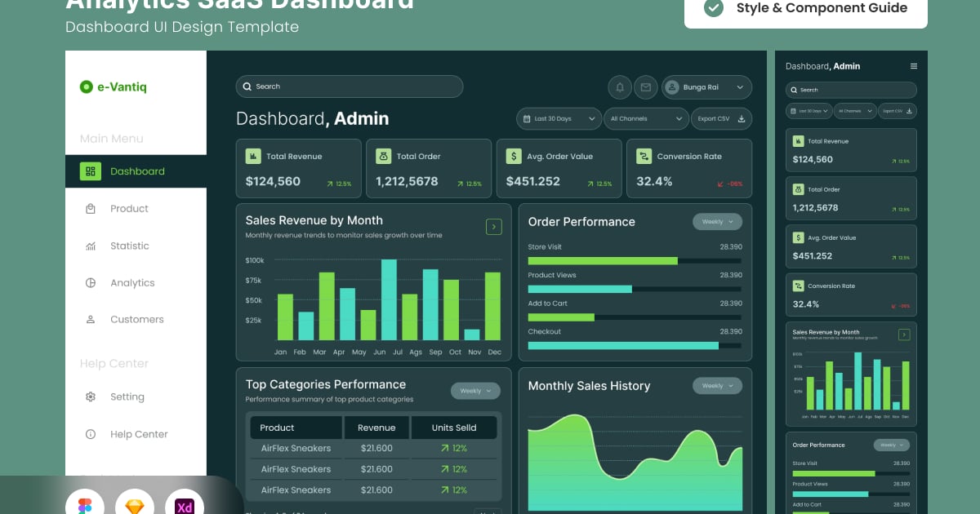Click the Store Visit progress bar
The image size is (980, 514).
(635, 261)
